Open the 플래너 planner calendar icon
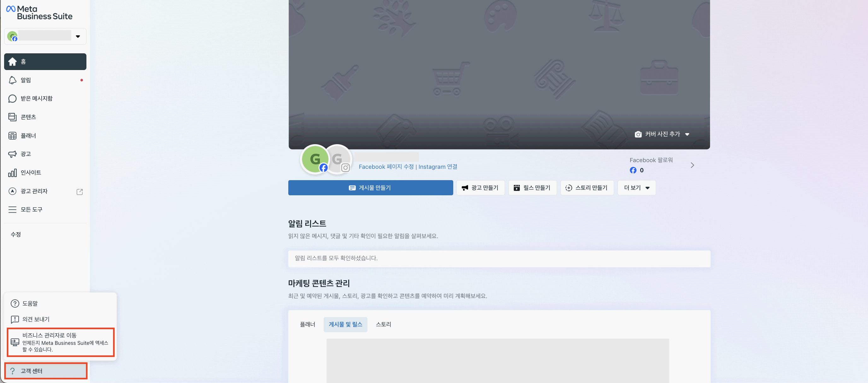 coord(13,135)
